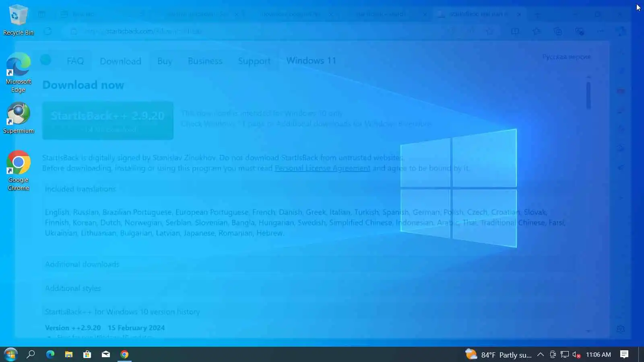Select the Google Chrome desktop shortcut
Image resolution: width=644 pixels, height=362 pixels.
coord(18,171)
